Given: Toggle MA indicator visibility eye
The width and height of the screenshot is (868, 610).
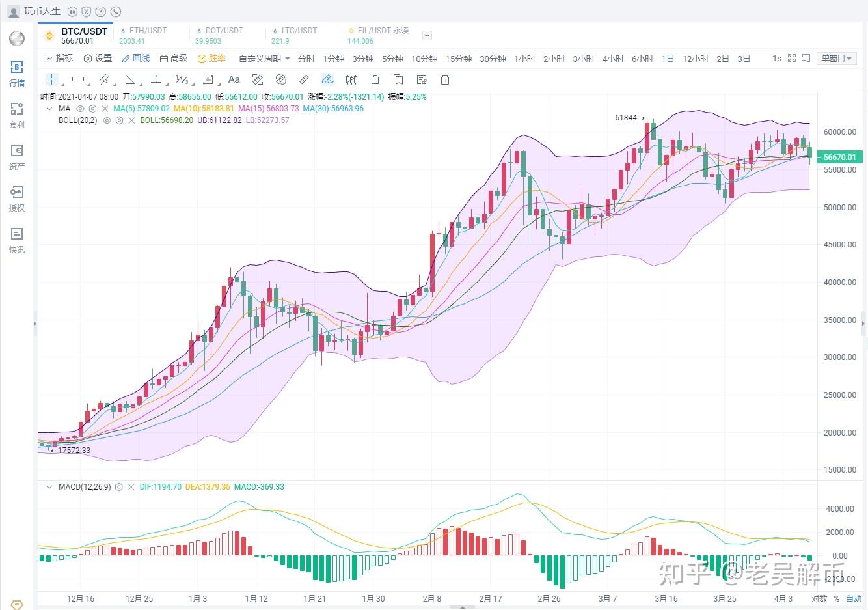Looking at the screenshot, I should tap(81, 109).
